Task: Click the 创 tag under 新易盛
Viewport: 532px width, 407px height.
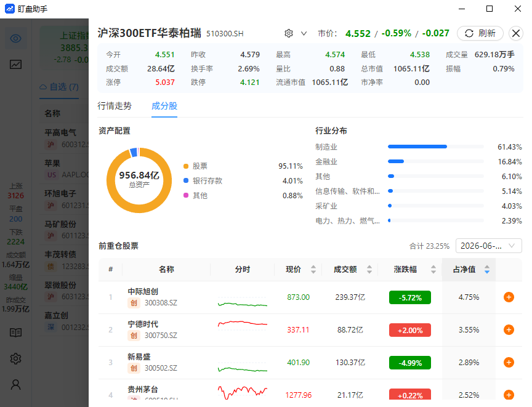Action: [134, 368]
